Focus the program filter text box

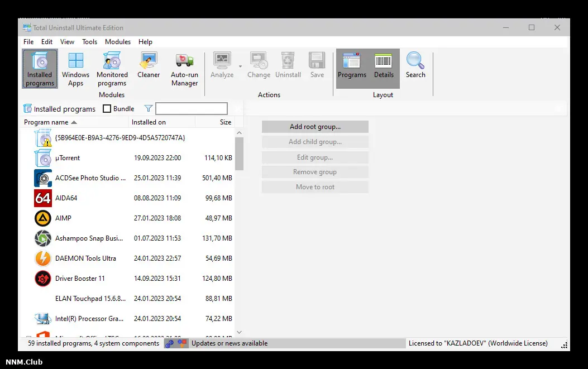pyautogui.click(x=191, y=109)
